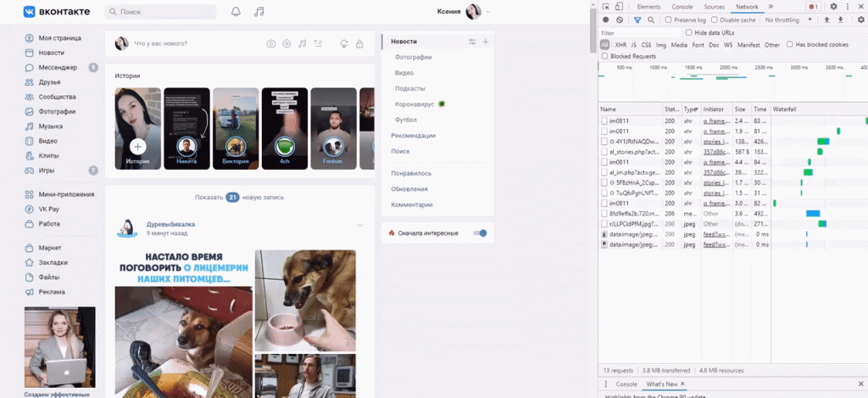The height and width of the screenshot is (398, 868).
Task: Open the music player icon in header
Action: (259, 12)
